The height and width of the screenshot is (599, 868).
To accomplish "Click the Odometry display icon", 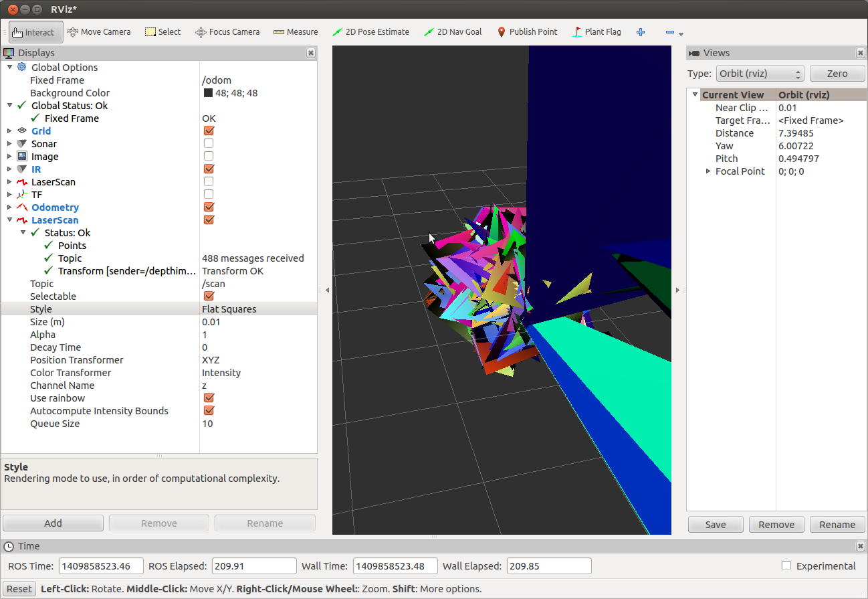I will 21,207.
